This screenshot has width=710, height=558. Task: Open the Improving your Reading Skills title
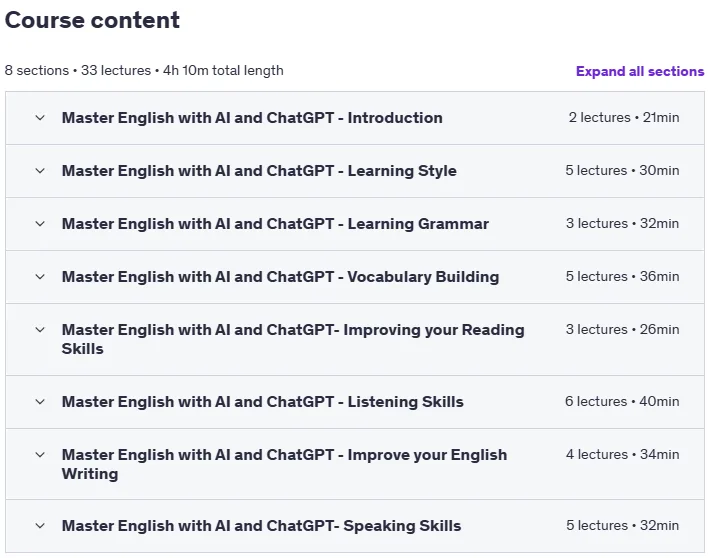293,339
